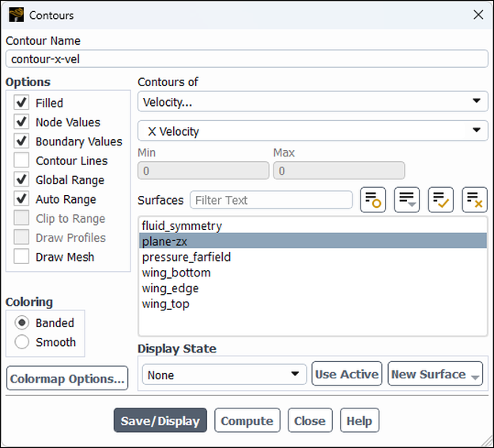Click the surface grouping options icon
This screenshot has height=448, width=494.
coord(407,200)
